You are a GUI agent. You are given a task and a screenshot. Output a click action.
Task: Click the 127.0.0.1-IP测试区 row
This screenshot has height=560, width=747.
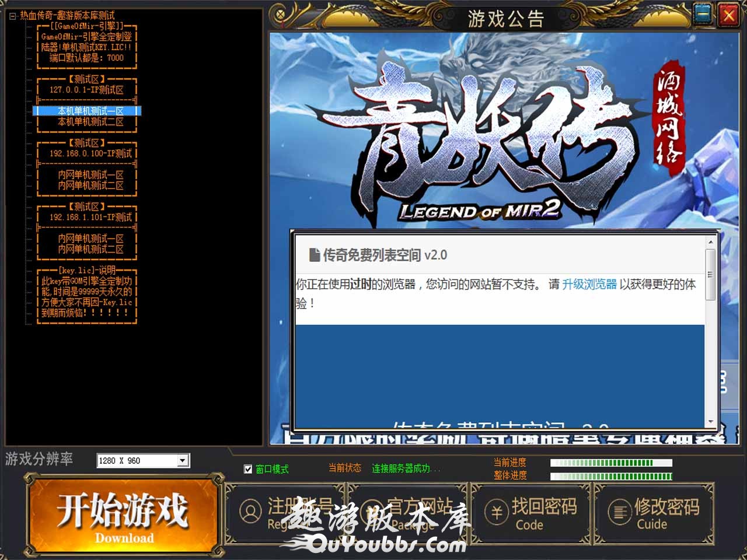tap(86, 90)
